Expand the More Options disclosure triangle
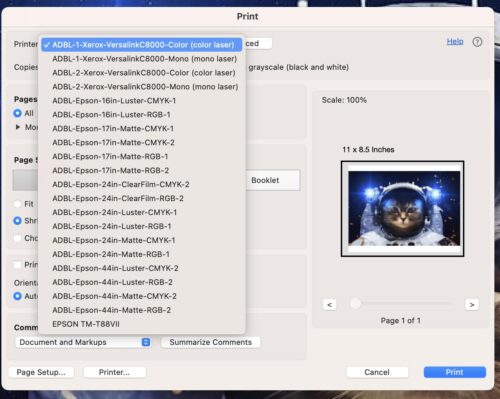This screenshot has height=399, width=500. [18, 127]
